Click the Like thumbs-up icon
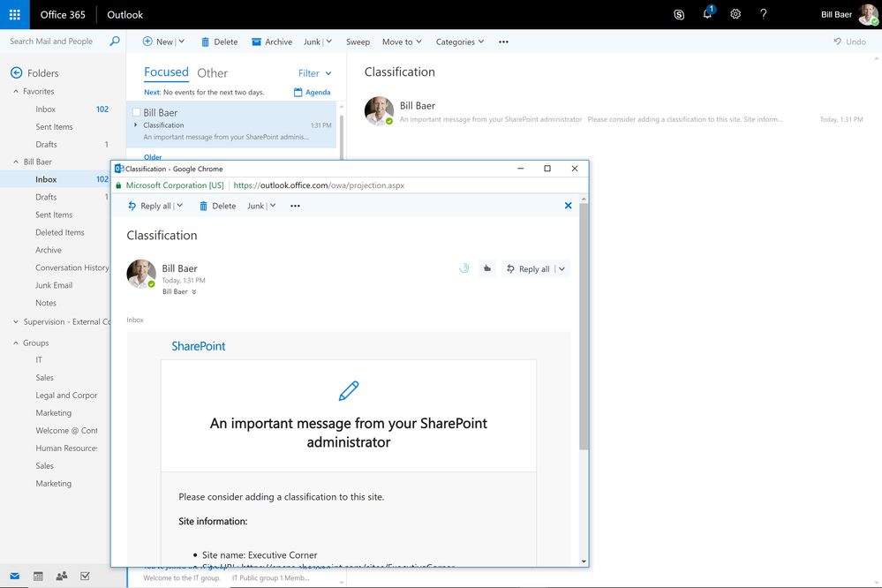Viewport: 882px width, 588px height. (x=487, y=268)
